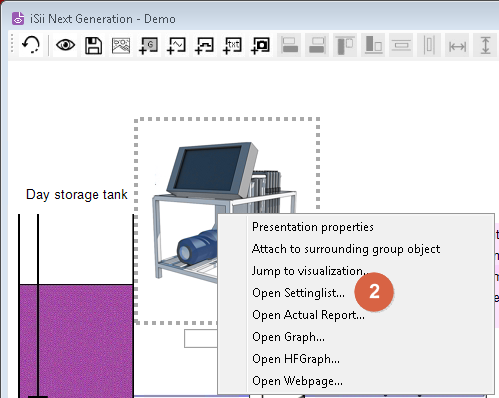
Task: Click align top edges icon
Action: 317,45
